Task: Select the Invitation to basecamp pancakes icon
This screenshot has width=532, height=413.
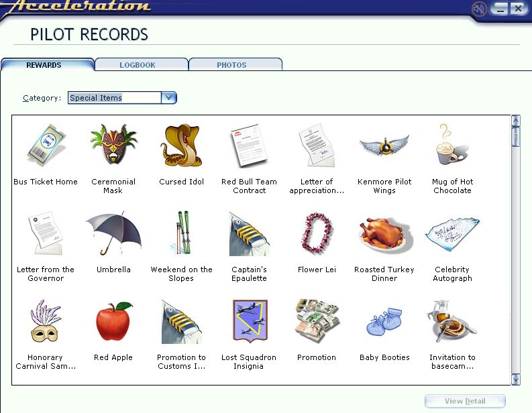Action: (451, 321)
